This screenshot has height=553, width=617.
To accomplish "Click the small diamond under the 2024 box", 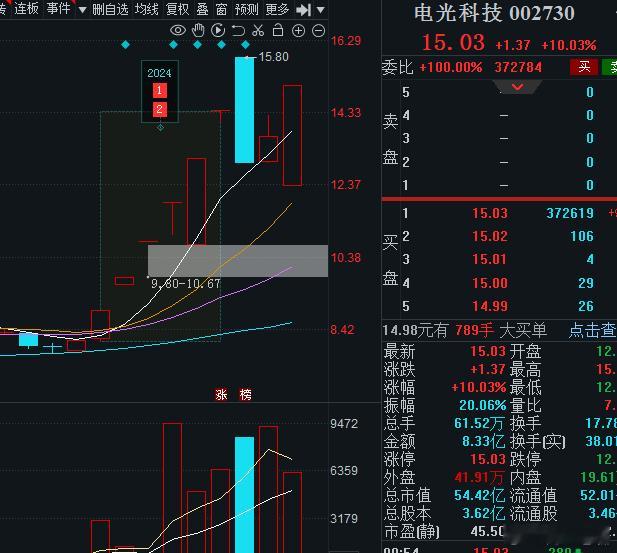I will tap(161, 127).
